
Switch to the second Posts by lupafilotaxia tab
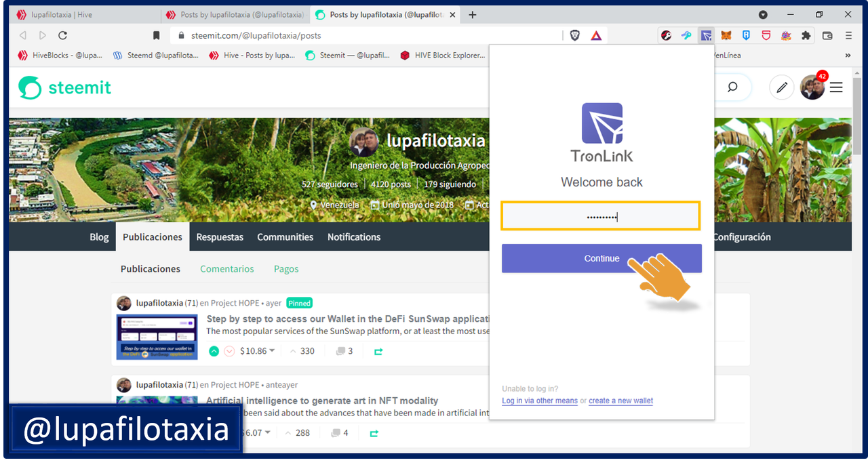tap(235, 14)
